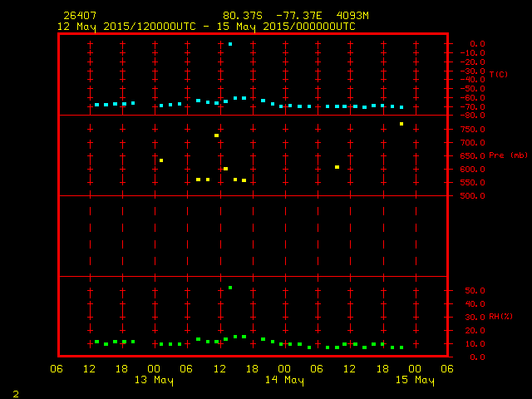532x399 pixels.
Task: Click the 00 hour label above 13 May
Action: (x=154, y=369)
